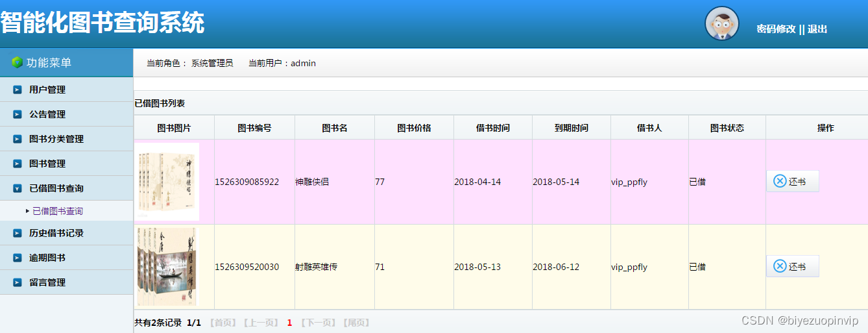Click the green cube icon beside 功能菜单
Screen dimensions: 868x333
click(x=18, y=62)
